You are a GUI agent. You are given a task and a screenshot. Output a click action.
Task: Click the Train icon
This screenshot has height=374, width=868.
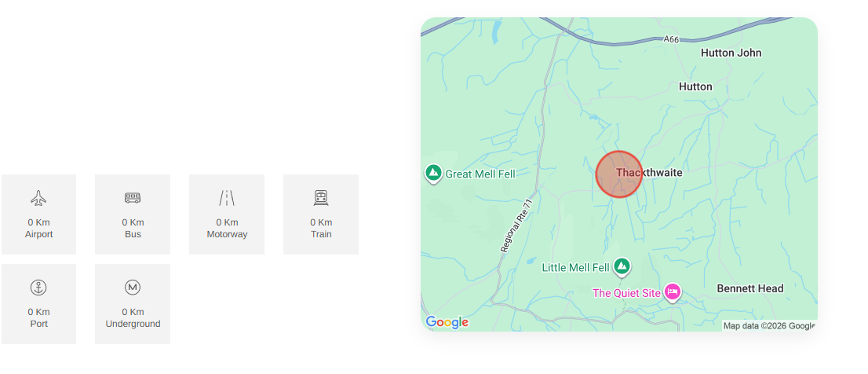click(320, 198)
